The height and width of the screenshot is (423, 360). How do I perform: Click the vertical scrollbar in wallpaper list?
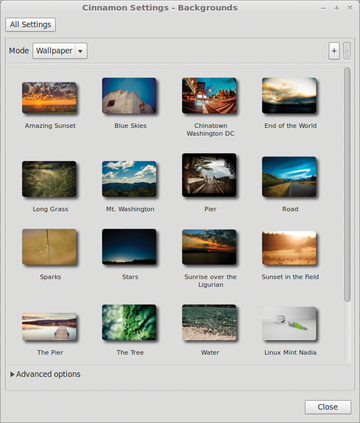347,184
